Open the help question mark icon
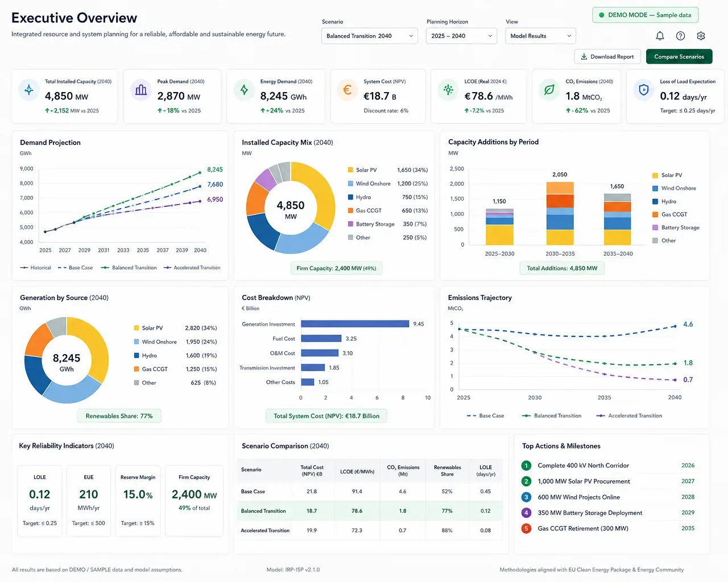728x582 pixels. 680,36
